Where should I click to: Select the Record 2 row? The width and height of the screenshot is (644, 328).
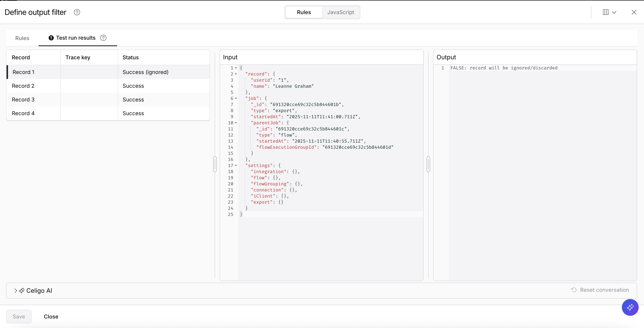[108, 86]
